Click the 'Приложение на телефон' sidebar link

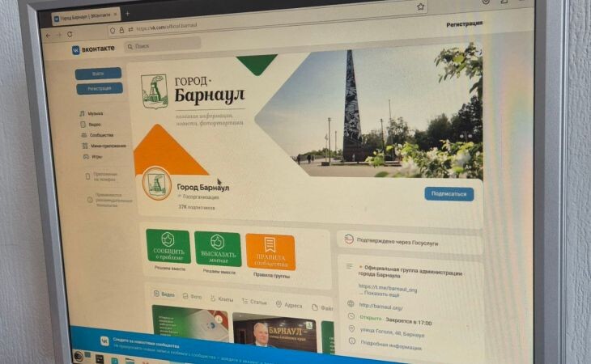101,177
